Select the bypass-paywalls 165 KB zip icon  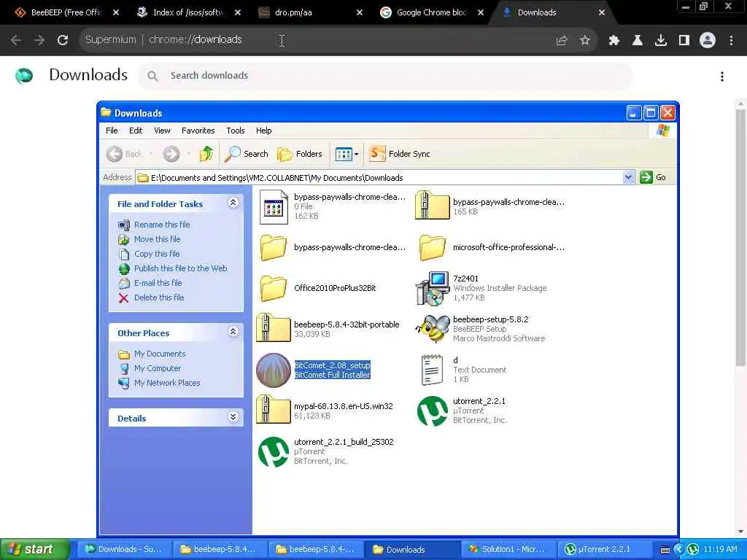pyautogui.click(x=433, y=205)
